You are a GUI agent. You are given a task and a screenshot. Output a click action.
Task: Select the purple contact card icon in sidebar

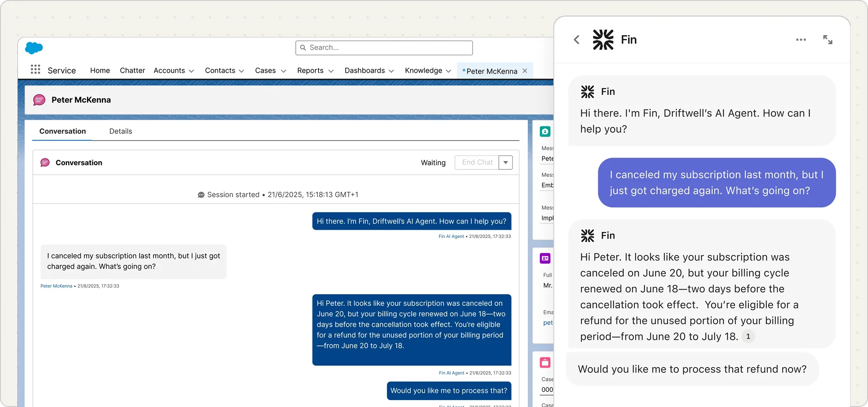(x=545, y=258)
